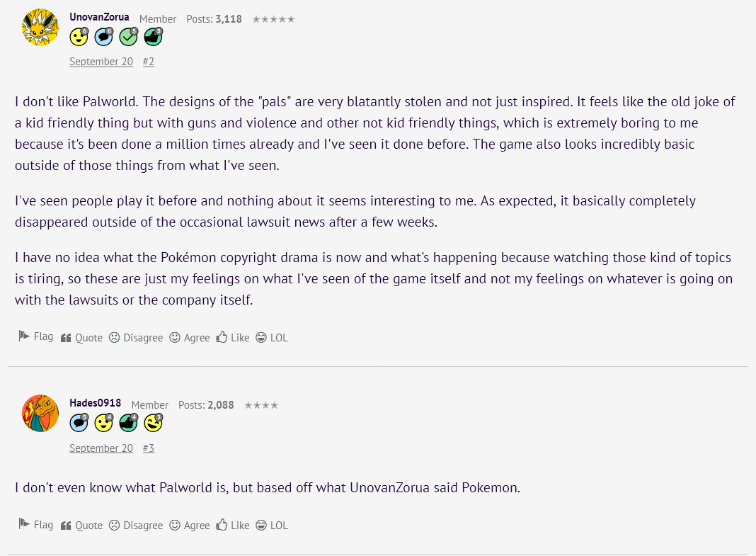Click Hades0918's thumbs-up badge
Viewport: 756px width, 556px height.
tap(128, 423)
